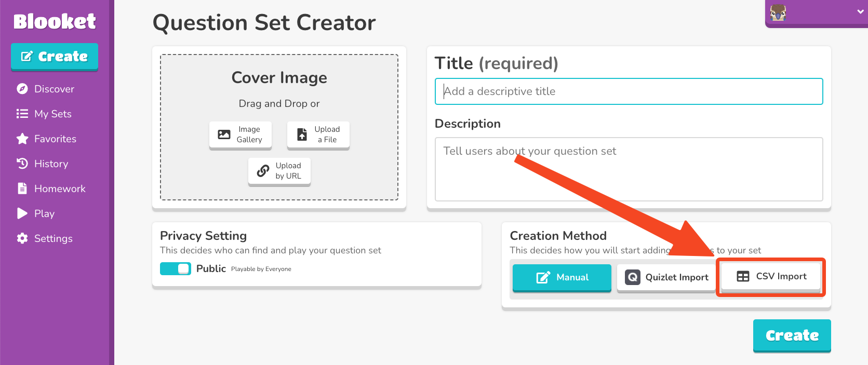Viewport: 868px width, 365px height.
Task: Click the Homework document icon
Action: 22,188
